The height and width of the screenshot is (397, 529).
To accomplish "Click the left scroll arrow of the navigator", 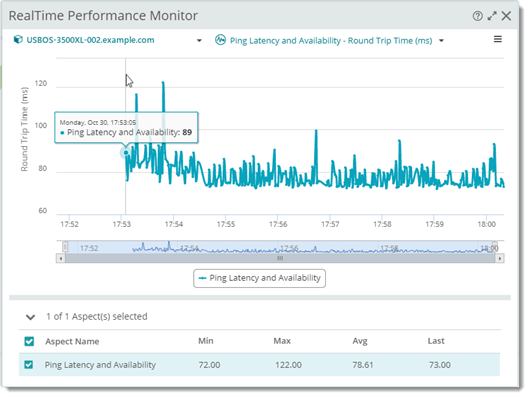I will click(61, 258).
